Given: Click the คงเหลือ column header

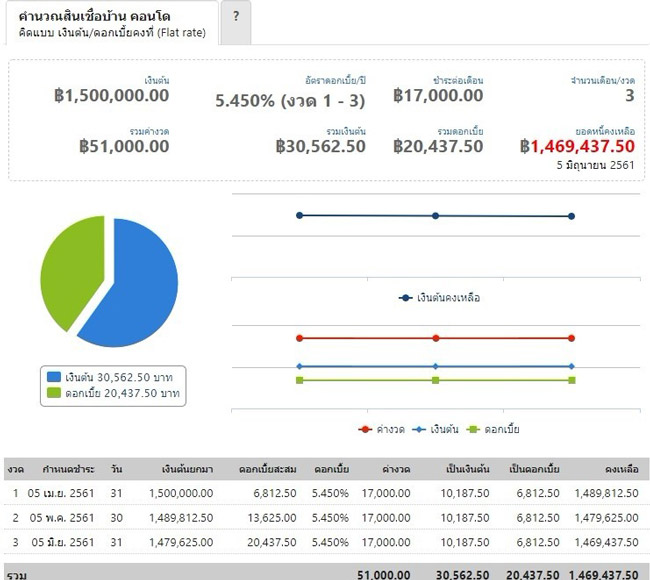Looking at the screenshot, I should [x=621, y=469].
